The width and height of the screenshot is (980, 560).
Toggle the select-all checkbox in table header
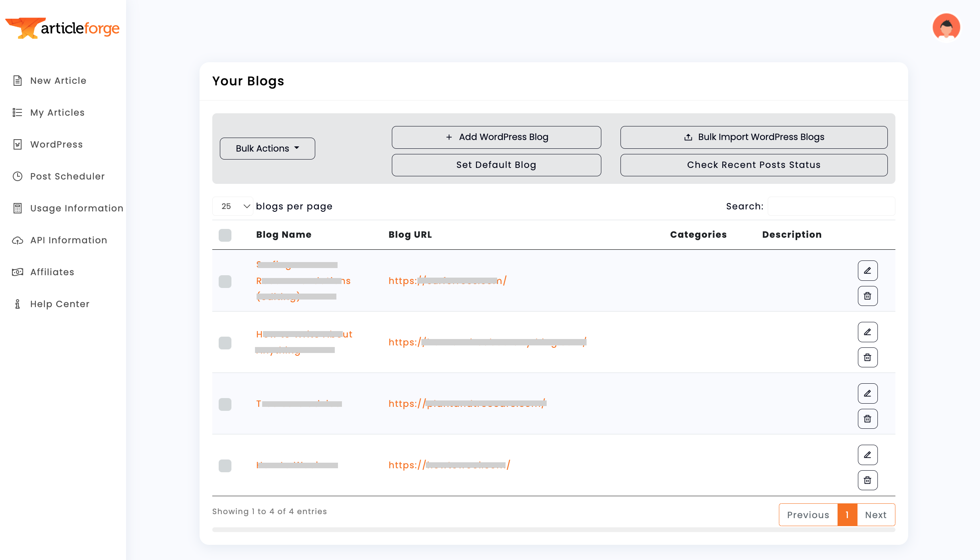point(225,235)
